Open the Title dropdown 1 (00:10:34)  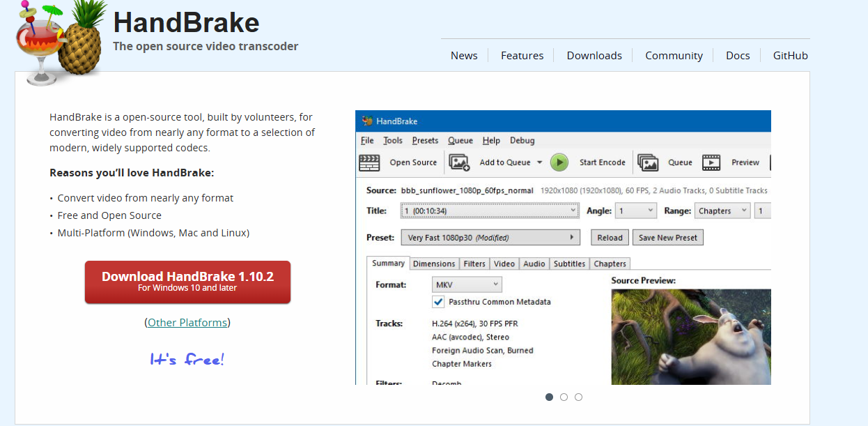490,211
